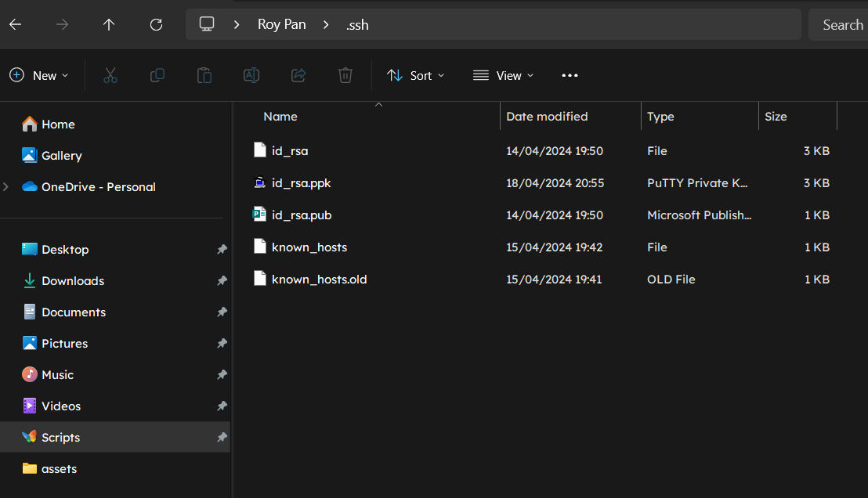
Task: Click the Copy icon in toolbar
Action: [157, 75]
